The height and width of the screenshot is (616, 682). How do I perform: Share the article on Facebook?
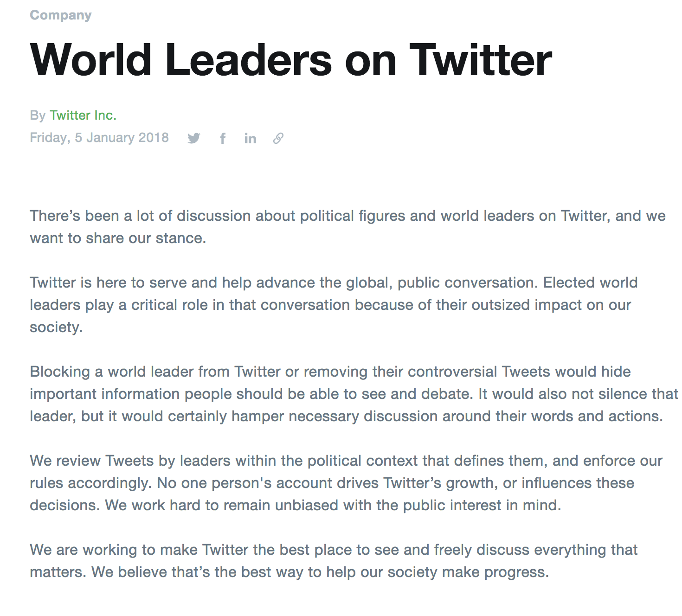pyautogui.click(x=223, y=138)
